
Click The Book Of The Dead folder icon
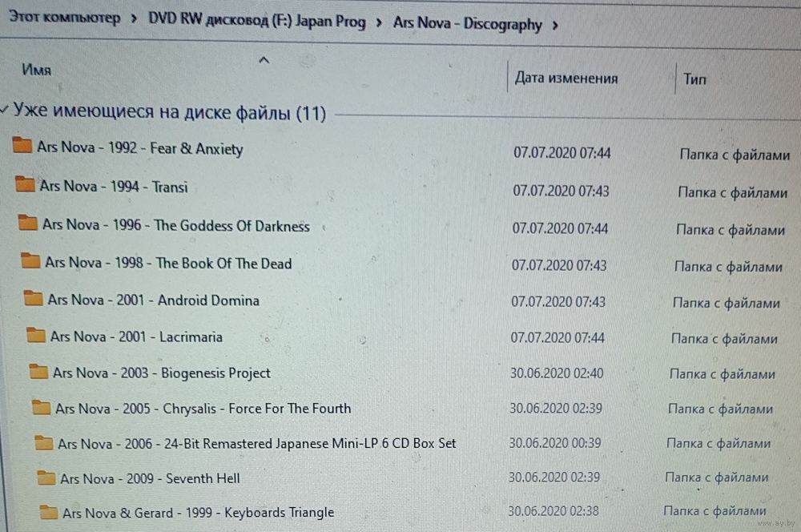click(30, 260)
